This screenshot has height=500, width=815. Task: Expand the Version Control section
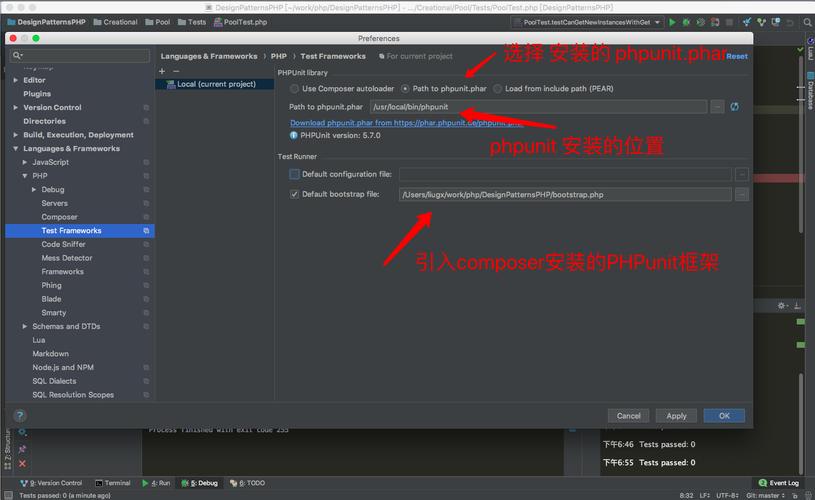point(16,107)
